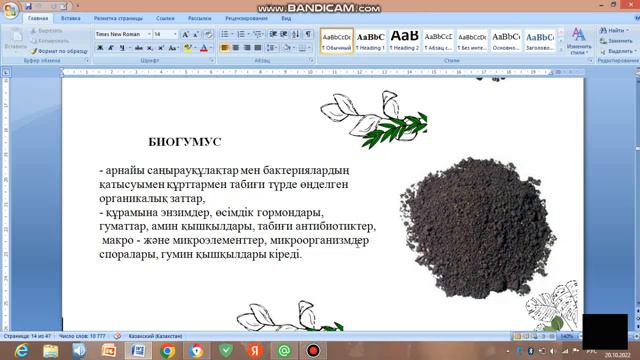
Task: Apply the Heading 1 style
Action: 371,41
